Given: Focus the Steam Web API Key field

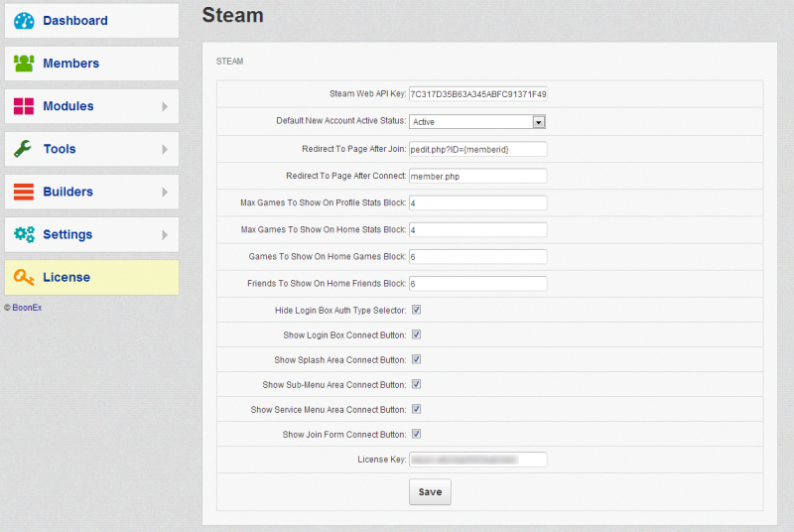Looking at the screenshot, I should pos(477,94).
